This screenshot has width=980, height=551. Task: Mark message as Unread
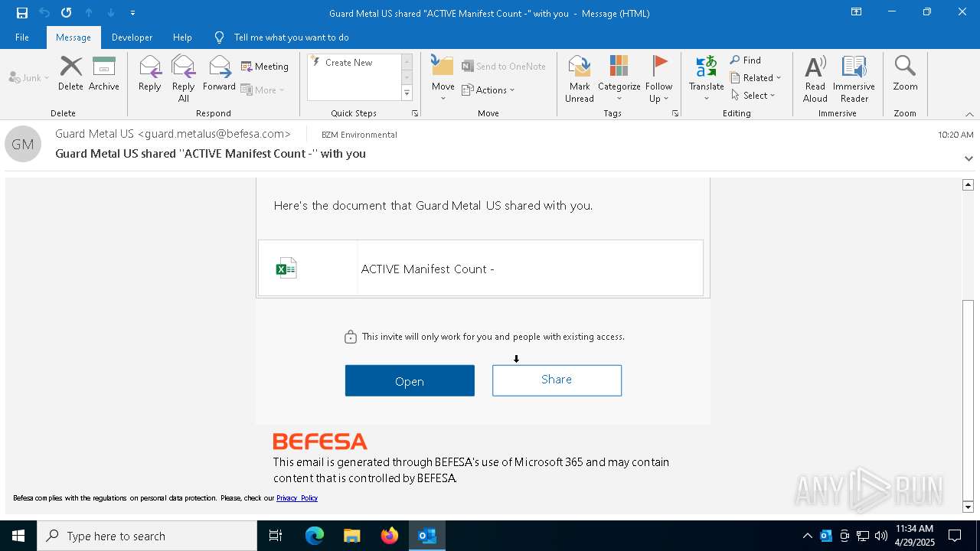580,78
